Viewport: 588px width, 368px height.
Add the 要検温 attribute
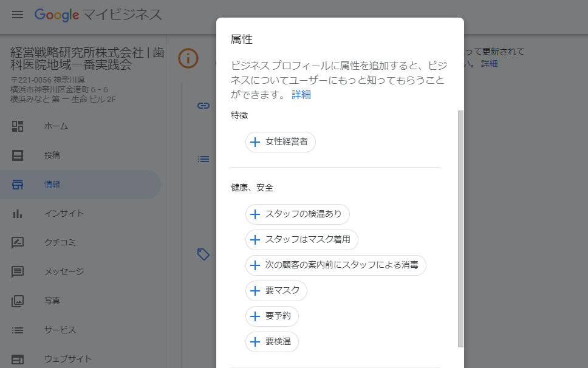point(272,342)
